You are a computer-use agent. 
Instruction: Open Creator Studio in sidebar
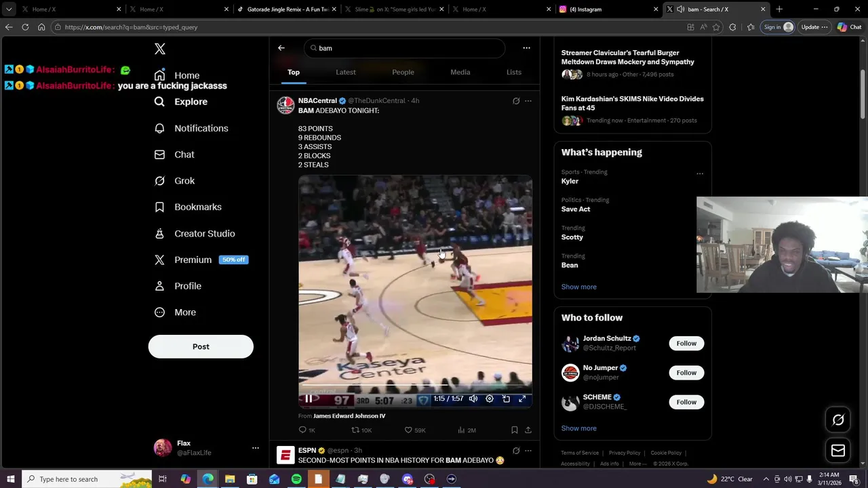pyautogui.click(x=195, y=233)
